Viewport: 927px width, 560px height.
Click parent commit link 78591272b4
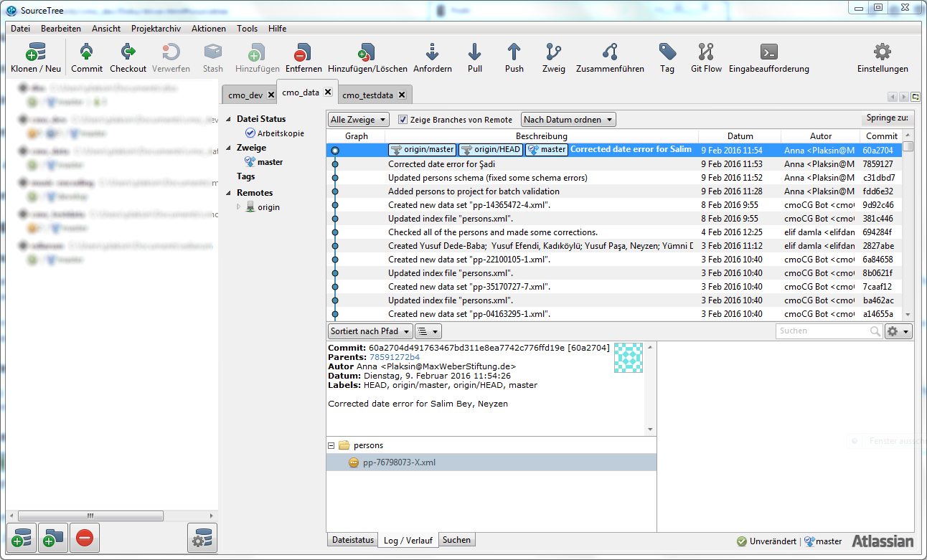394,357
